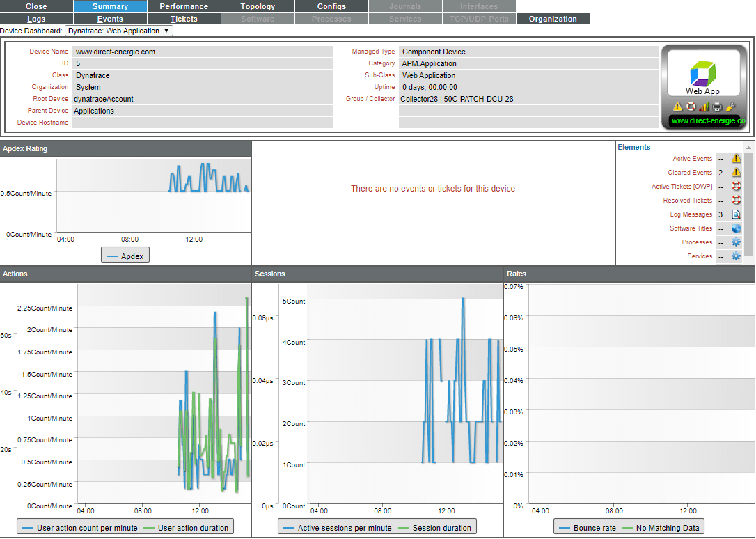
Task: Click the Log Messages magnifier icon
Action: [736, 214]
